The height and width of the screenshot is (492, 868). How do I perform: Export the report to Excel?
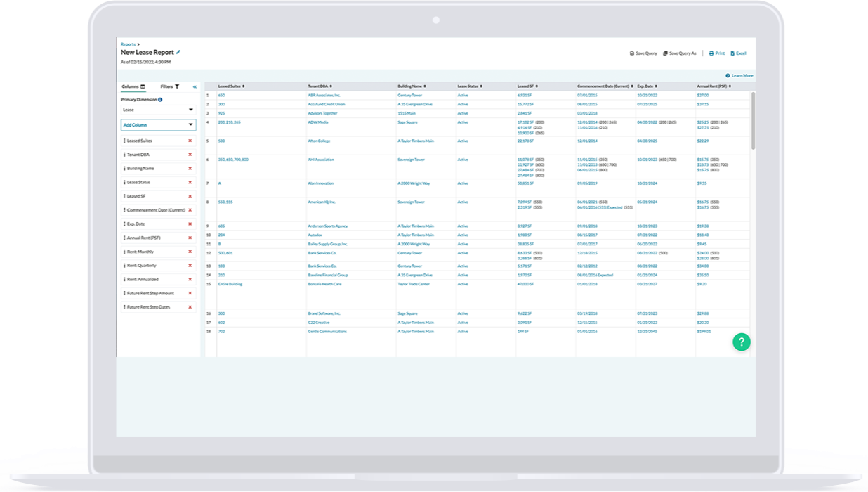point(738,53)
